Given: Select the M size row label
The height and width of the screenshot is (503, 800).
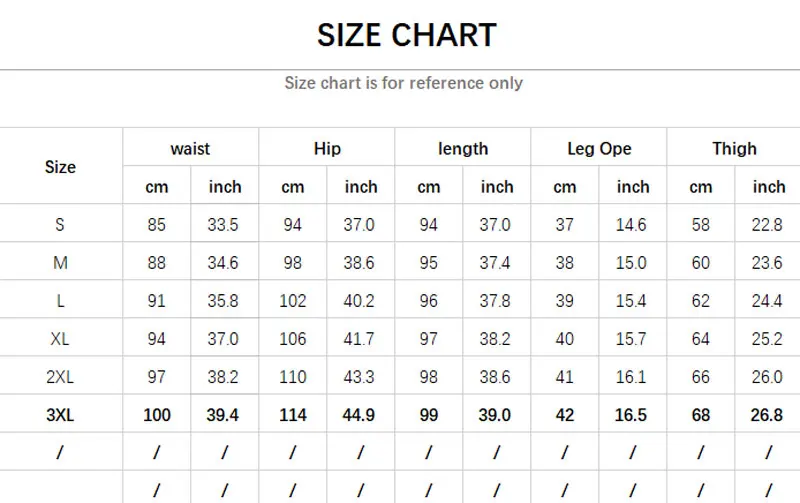Looking at the screenshot, I should (x=60, y=263).
